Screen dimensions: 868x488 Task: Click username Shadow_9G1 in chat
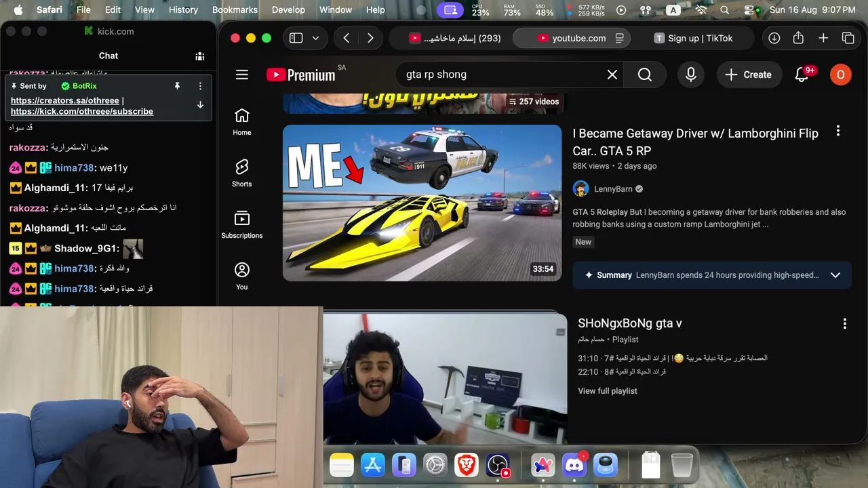click(x=87, y=249)
